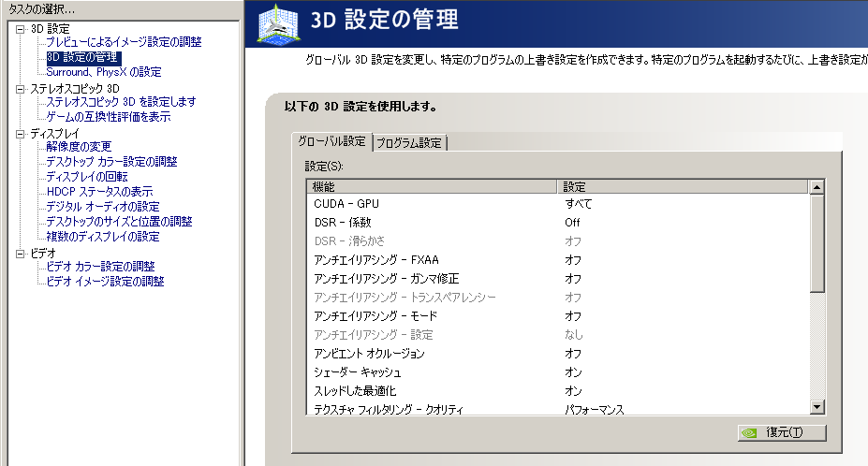Image resolution: width=868 pixels, height=466 pixels.
Task: Click the NVIDIA logo on the 復元 button
Action: point(749,433)
